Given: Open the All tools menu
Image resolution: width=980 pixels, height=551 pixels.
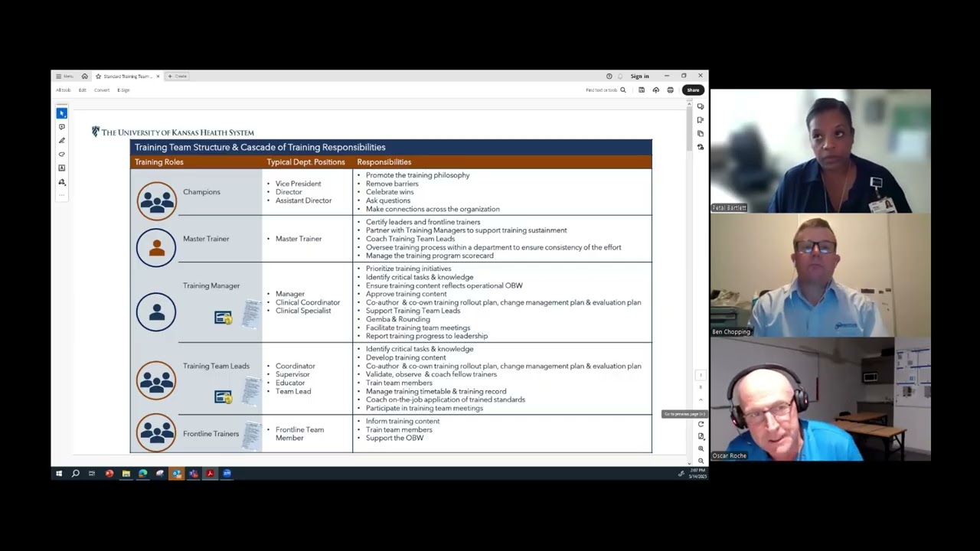Looking at the screenshot, I should click(x=63, y=90).
